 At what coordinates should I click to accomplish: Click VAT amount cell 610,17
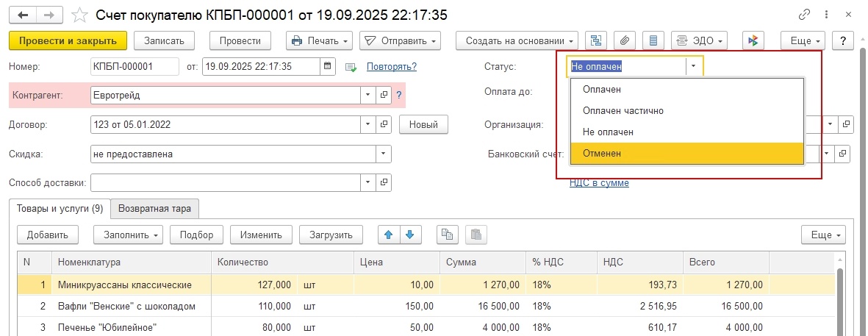pyautogui.click(x=639, y=326)
